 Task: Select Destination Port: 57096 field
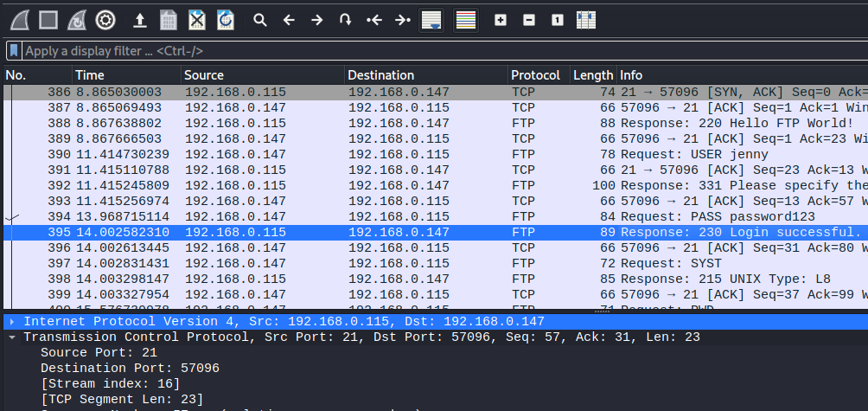[130, 368]
